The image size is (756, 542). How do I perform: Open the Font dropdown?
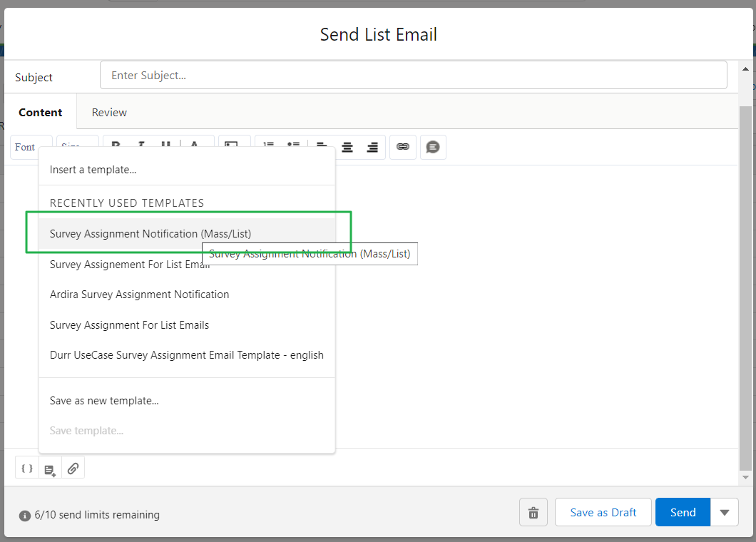click(x=25, y=147)
